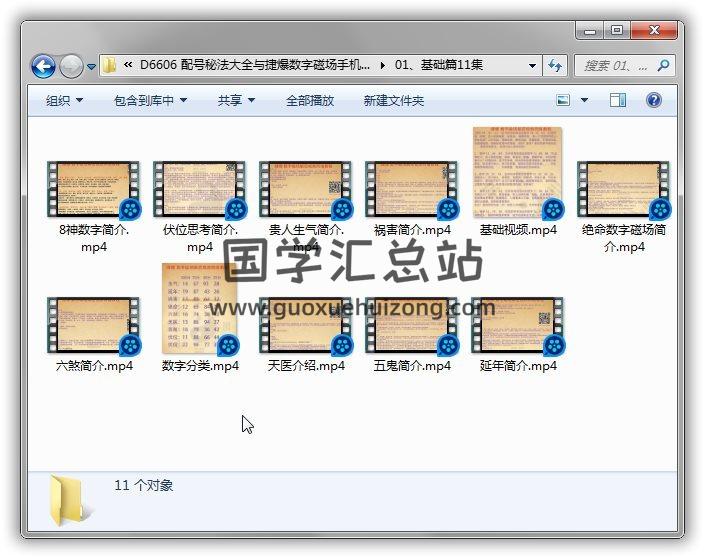
Task: Click the player badge on 绝命数字磁场简介 thumbnail
Action: (x=660, y=209)
